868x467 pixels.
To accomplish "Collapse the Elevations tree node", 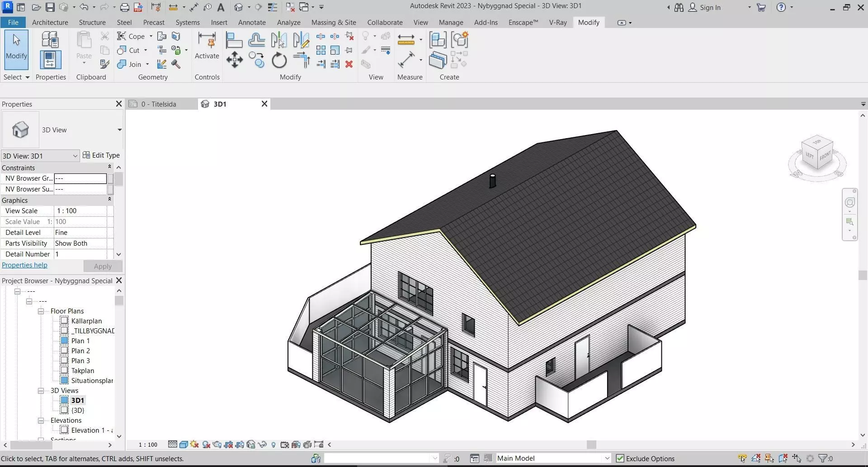I will 41,420.
